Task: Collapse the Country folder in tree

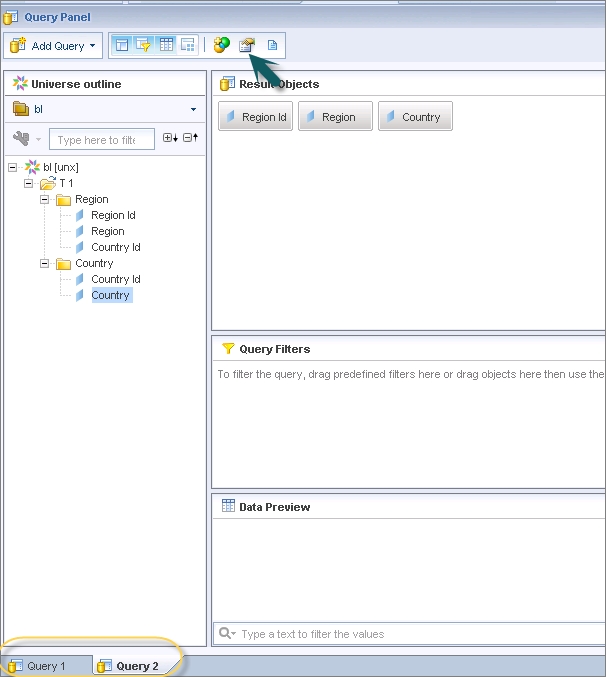Action: [46, 263]
